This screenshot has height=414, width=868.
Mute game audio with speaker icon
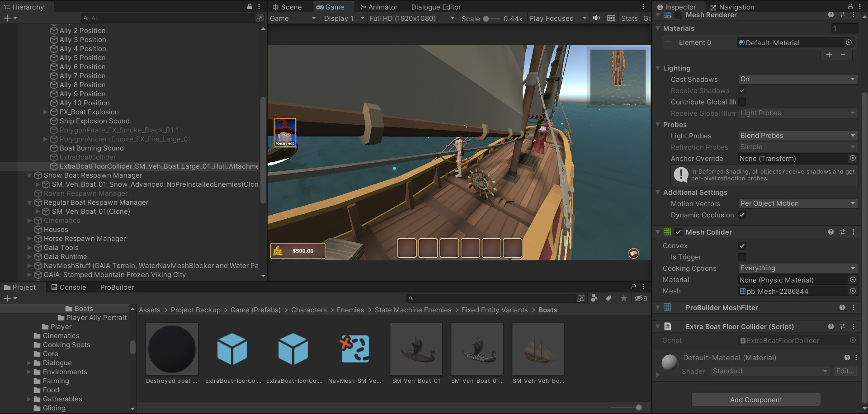click(596, 18)
